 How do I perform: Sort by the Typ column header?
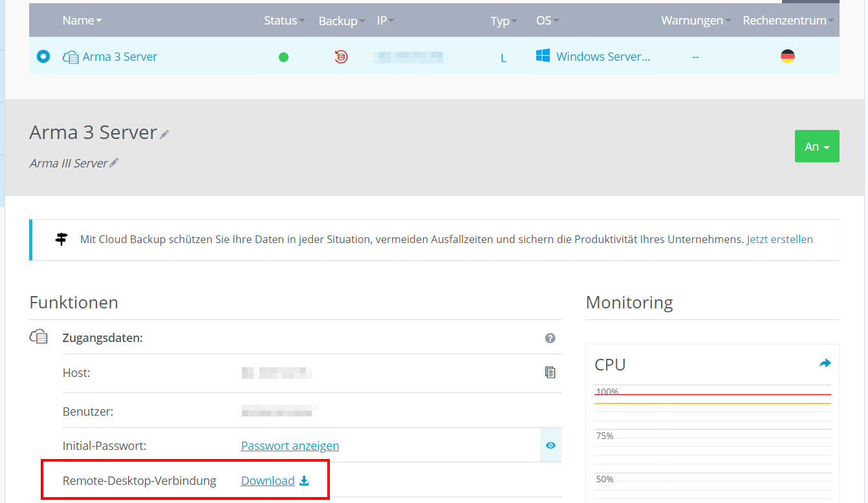click(x=504, y=21)
